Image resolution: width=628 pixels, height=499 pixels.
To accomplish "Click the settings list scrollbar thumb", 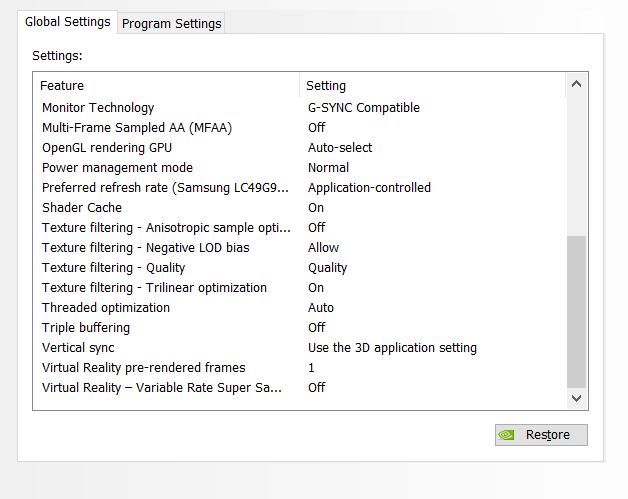I will pos(576,312).
